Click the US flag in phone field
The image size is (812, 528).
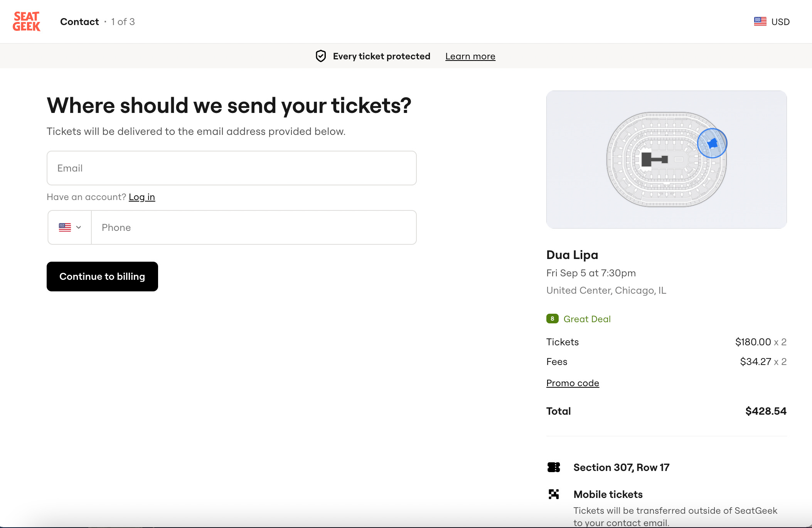pos(65,227)
